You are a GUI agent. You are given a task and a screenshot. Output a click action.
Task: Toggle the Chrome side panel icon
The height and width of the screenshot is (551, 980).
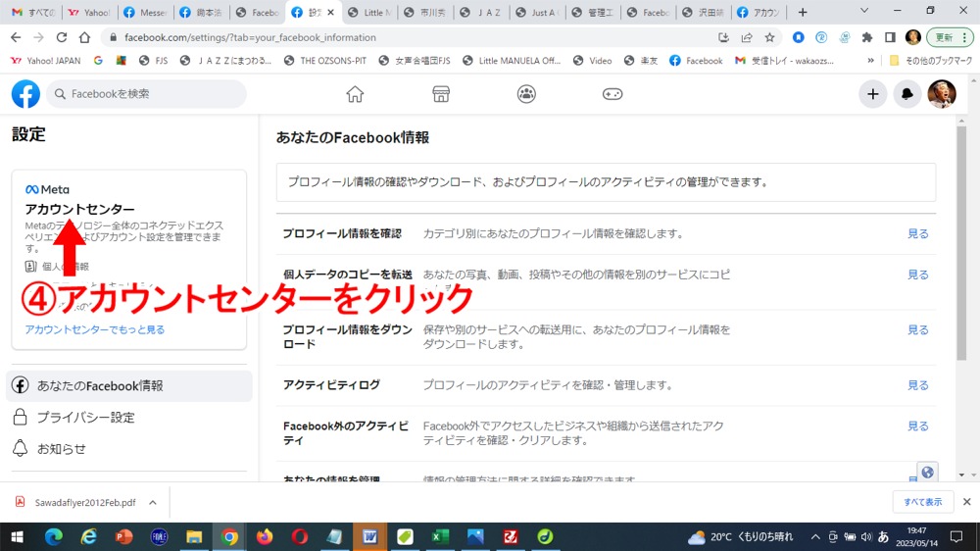pos(890,37)
